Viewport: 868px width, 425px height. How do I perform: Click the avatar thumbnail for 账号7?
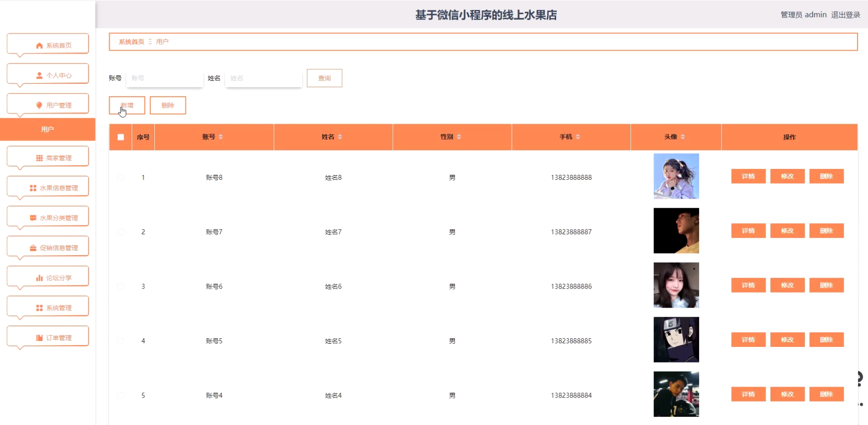[676, 231]
